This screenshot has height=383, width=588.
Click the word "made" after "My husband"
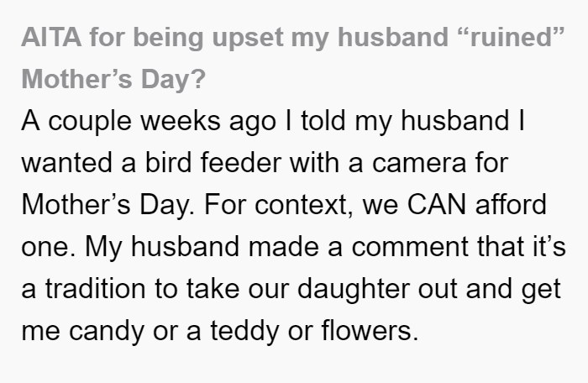[x=284, y=246]
